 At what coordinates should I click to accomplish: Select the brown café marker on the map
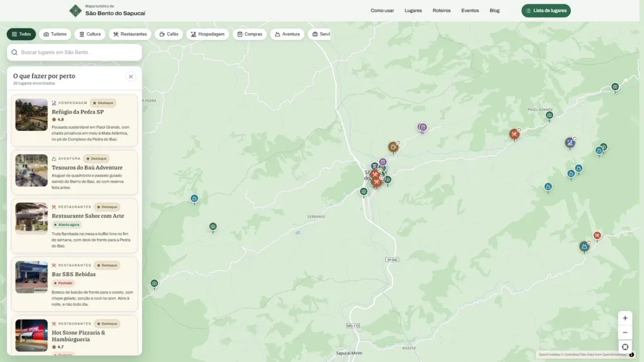(393, 147)
